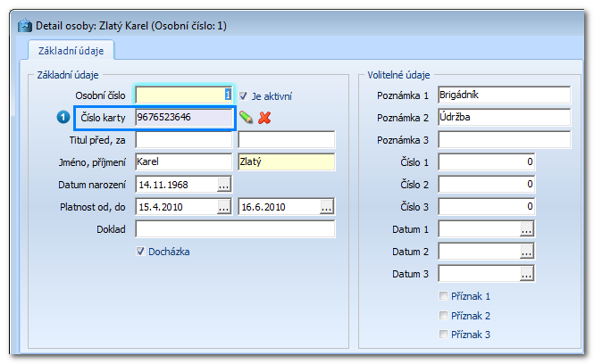
Task: Click the Číslo karty field 9676523646
Action: point(184,117)
